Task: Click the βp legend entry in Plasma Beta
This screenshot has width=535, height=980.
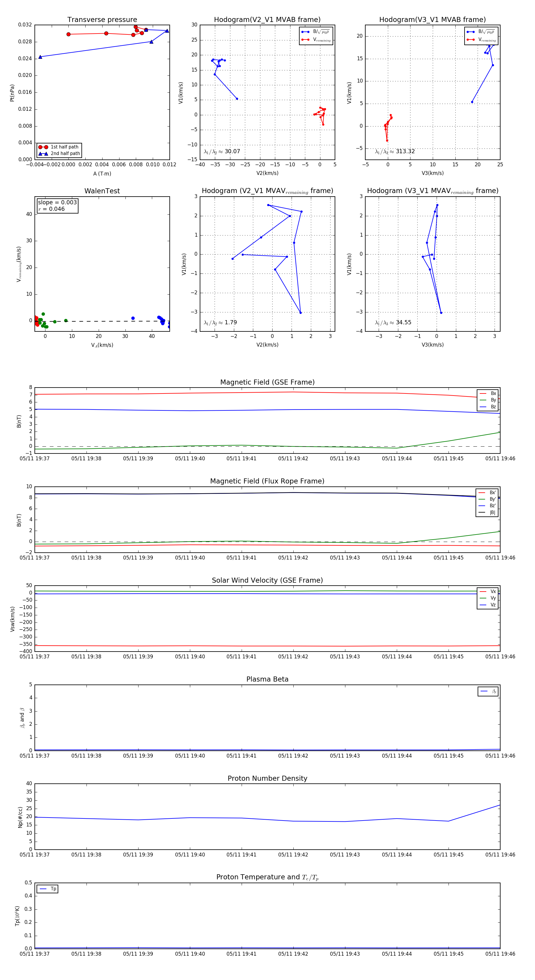Action: point(489,691)
